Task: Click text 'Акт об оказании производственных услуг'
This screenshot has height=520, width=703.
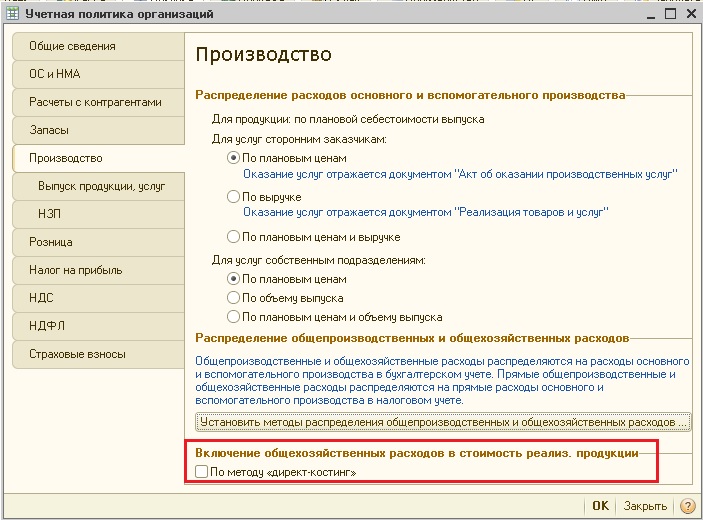Action: point(568,174)
